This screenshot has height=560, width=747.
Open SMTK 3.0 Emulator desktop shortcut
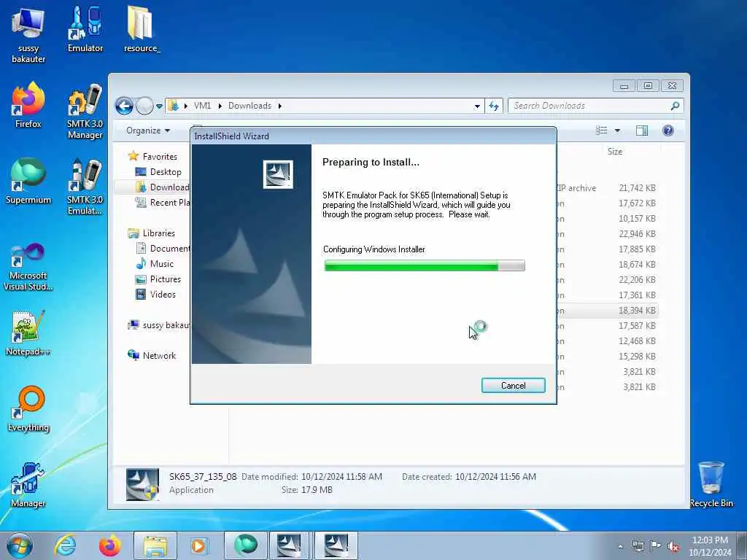pyautogui.click(x=85, y=187)
